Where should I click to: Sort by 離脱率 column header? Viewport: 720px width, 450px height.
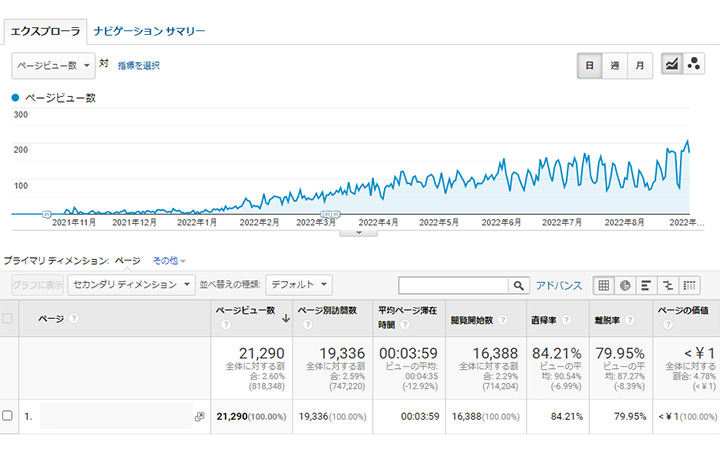[607, 320]
